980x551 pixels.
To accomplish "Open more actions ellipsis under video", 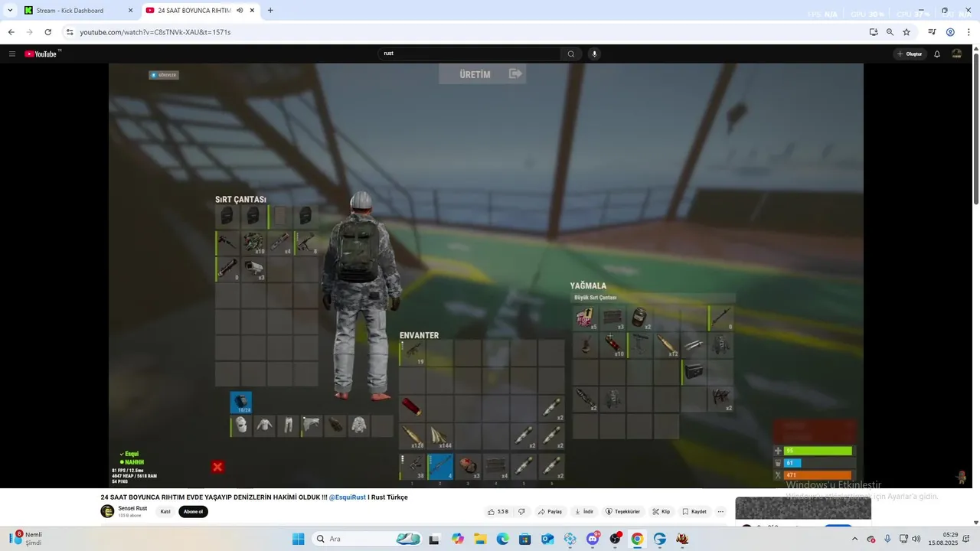I will point(720,511).
